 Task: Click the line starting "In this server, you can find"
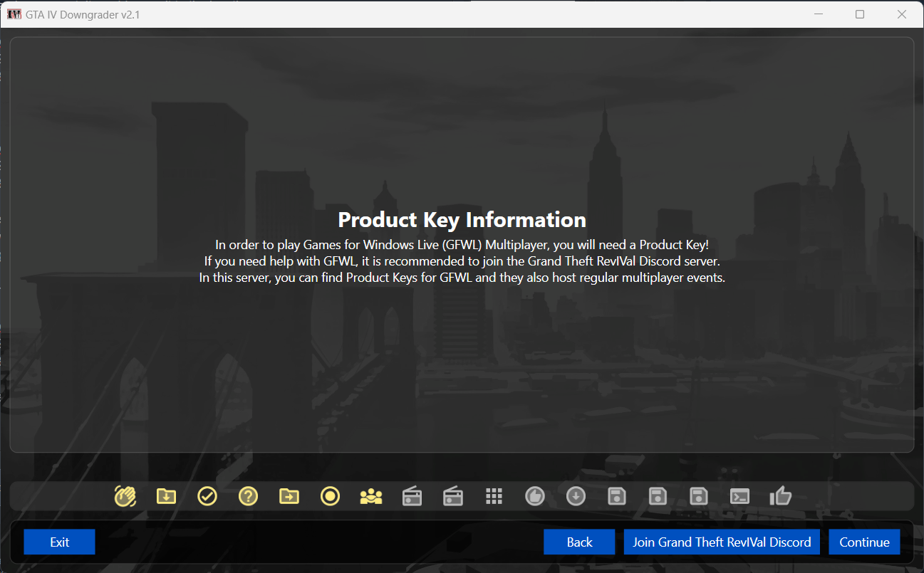coord(462,278)
